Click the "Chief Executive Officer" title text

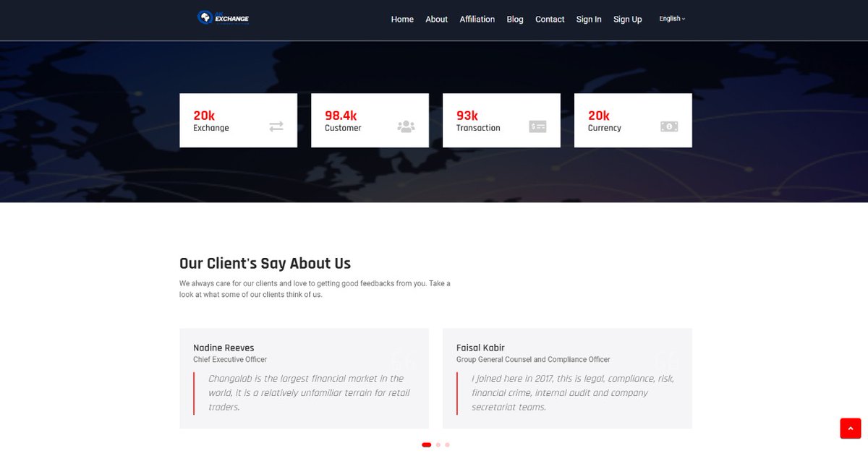(x=230, y=360)
